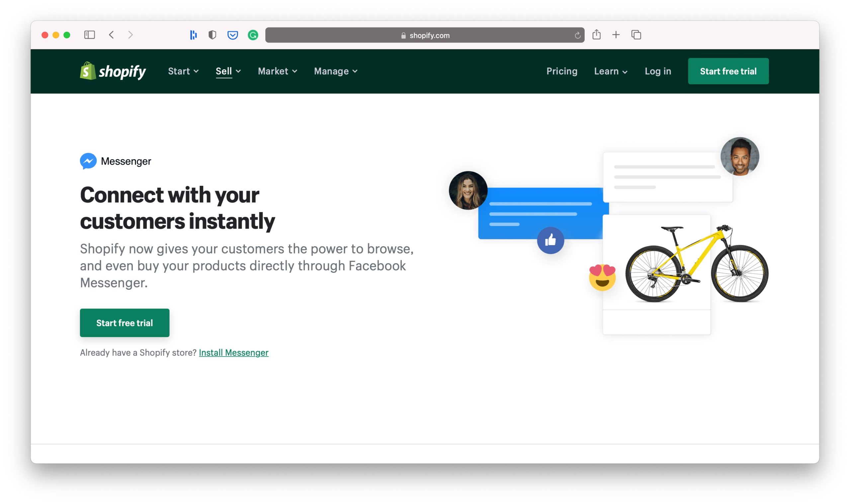Viewport: 850px width, 504px height.
Task: Toggle the Safari sidebar icon
Action: pyautogui.click(x=89, y=35)
